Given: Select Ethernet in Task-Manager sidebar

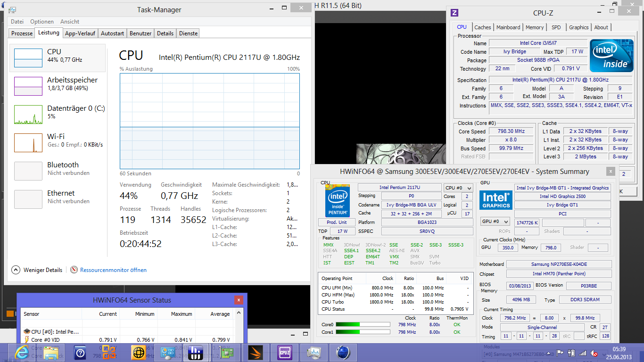Looking at the screenshot, I should 58,199.
